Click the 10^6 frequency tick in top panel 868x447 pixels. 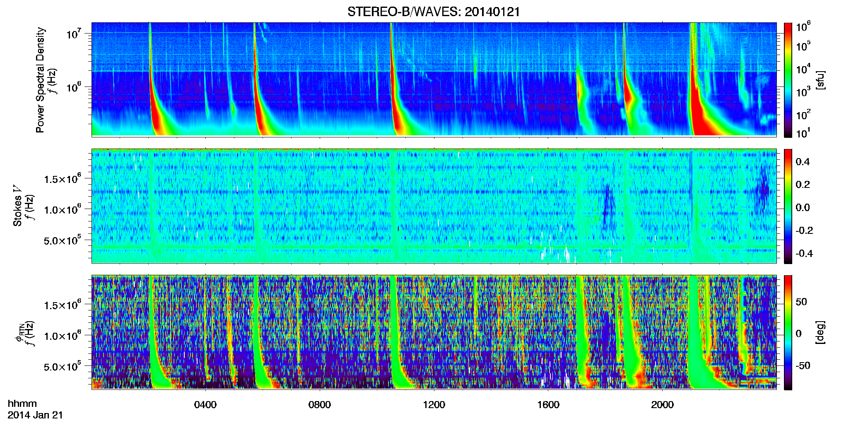tap(74, 87)
